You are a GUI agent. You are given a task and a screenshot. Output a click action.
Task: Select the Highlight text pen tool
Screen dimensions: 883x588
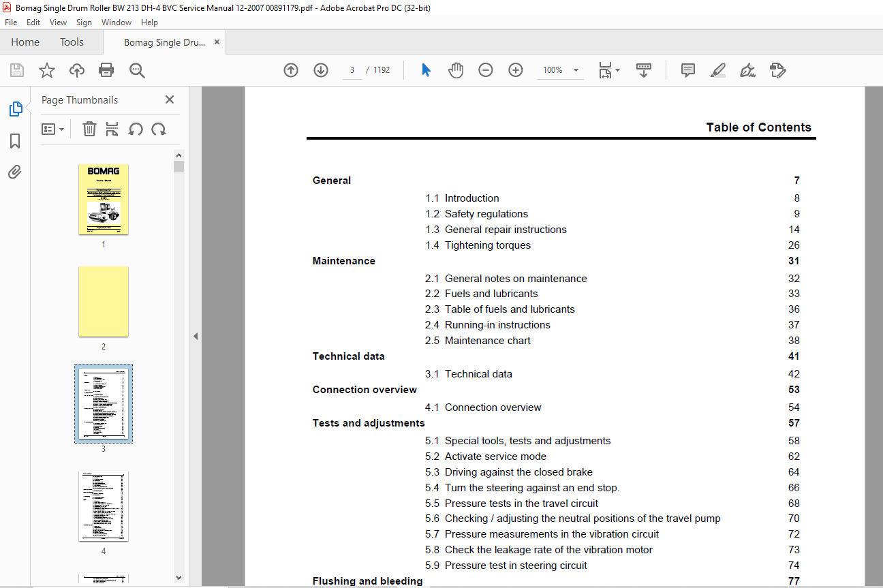(x=717, y=70)
